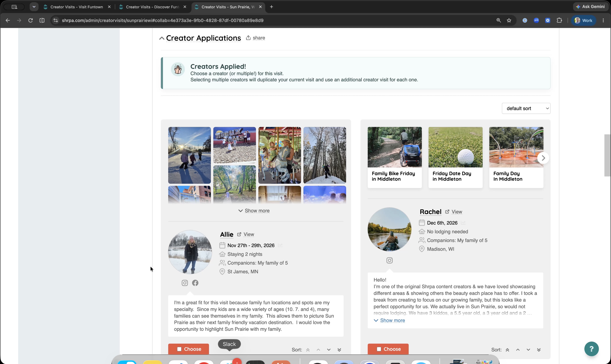Click Ask Gemini in the tab bar
This screenshot has height=364, width=611.
tap(591, 7)
